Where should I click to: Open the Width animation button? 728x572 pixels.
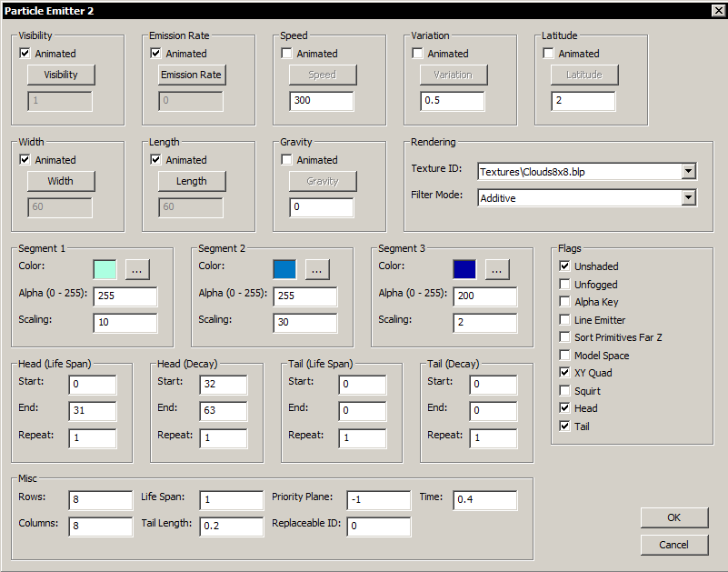61,181
